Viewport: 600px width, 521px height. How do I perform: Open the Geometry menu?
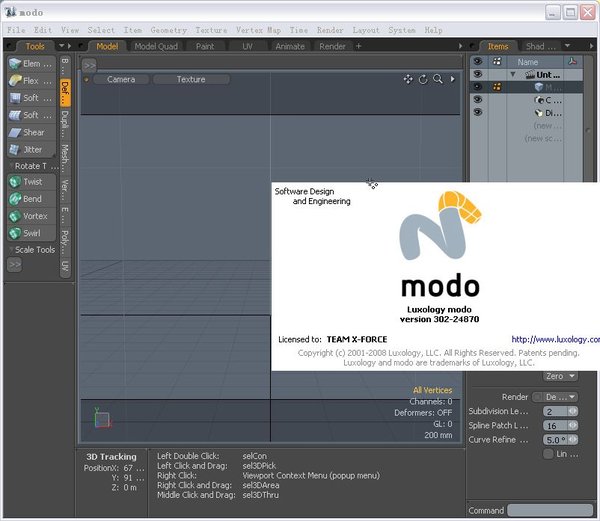[x=169, y=30]
